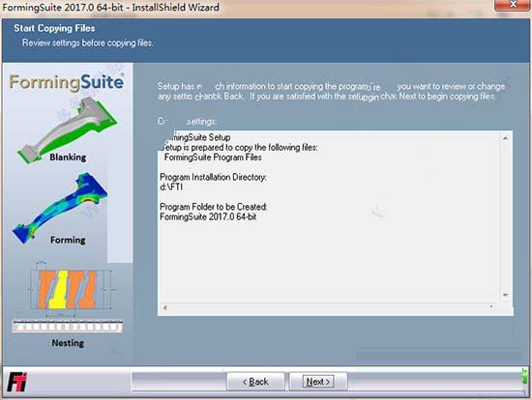Viewport: 532px width, 400px height.
Task: Click the FormingSuite logo
Action: 67,82
